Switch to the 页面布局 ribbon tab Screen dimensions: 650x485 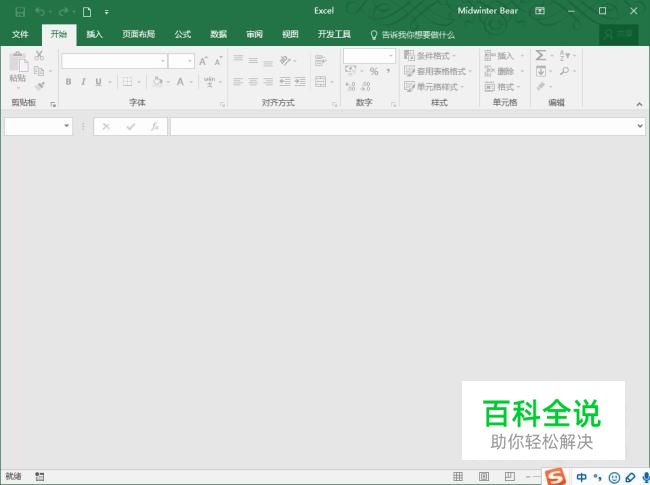point(138,34)
